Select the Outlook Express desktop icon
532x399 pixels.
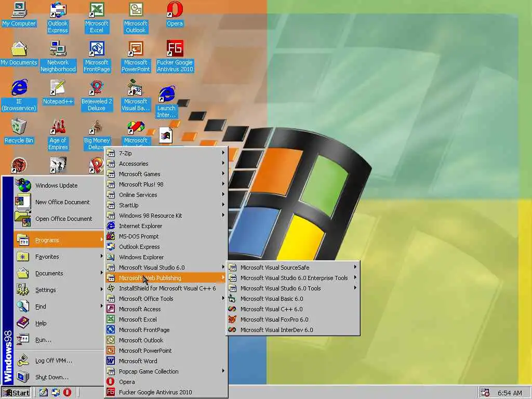pyautogui.click(x=58, y=18)
